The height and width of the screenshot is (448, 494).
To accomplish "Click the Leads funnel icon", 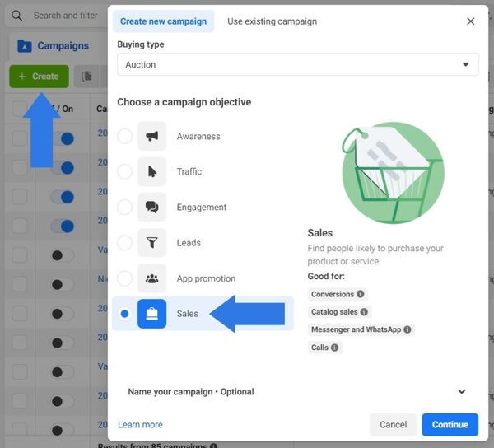I will [x=151, y=243].
